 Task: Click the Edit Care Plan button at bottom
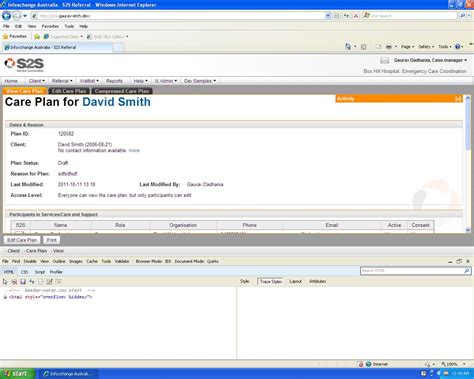(x=22, y=240)
